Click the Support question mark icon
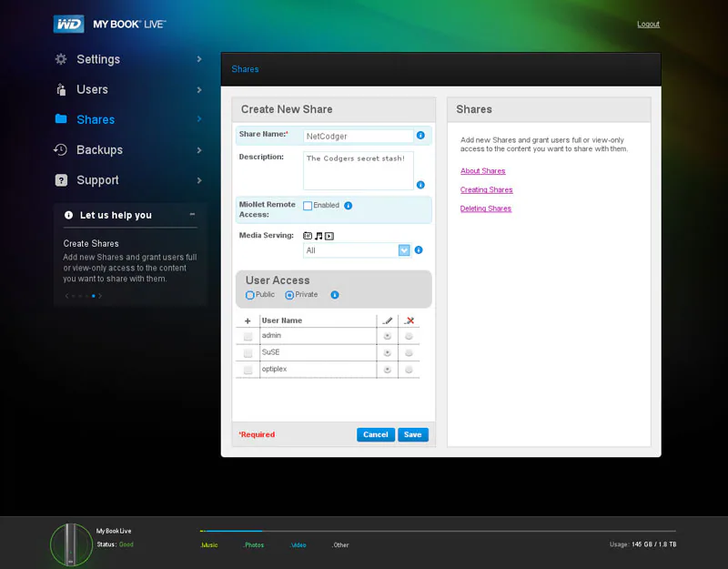 (x=61, y=179)
